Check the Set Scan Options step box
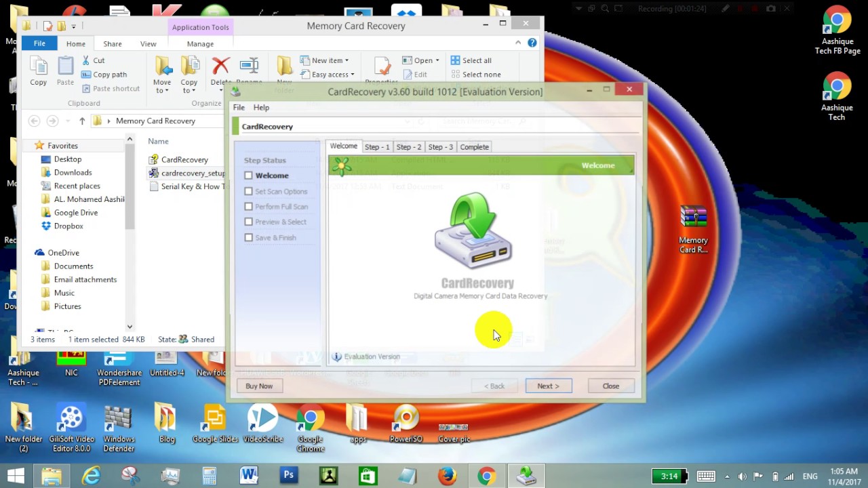This screenshot has width=868, height=488. point(248,191)
